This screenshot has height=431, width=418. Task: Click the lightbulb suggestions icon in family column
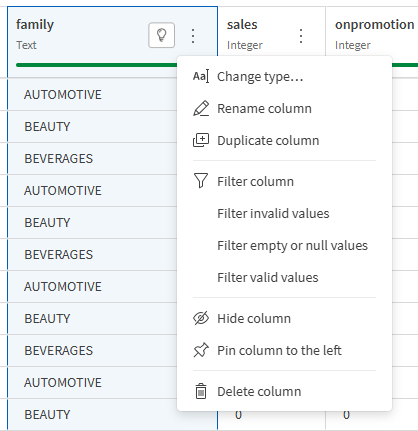pos(161,35)
